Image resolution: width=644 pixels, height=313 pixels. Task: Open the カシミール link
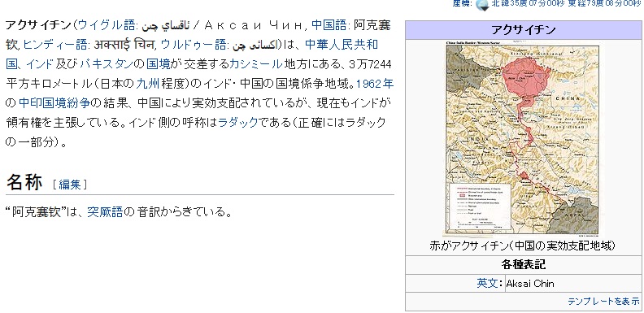click(x=256, y=63)
